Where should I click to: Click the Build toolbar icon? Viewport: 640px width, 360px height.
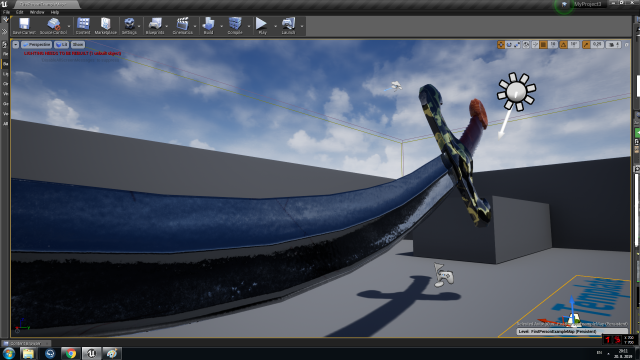208,26
